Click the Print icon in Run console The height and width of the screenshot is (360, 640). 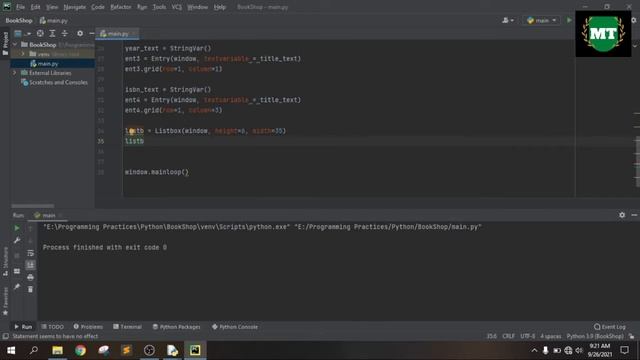(x=30, y=277)
